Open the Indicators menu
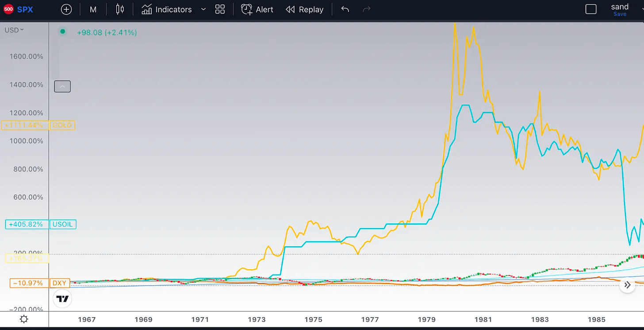Image resolution: width=644 pixels, height=330 pixels. coord(167,9)
